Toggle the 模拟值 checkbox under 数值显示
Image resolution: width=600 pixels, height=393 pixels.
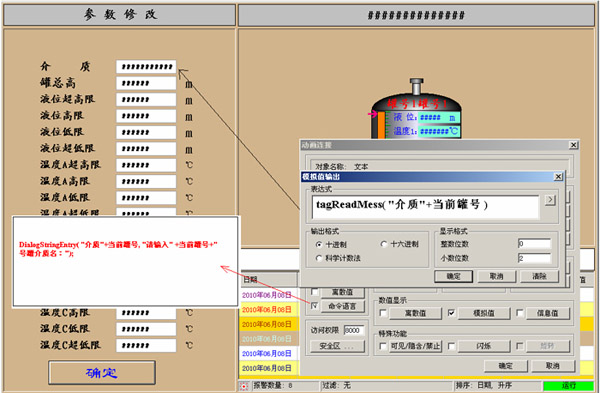[452, 313]
